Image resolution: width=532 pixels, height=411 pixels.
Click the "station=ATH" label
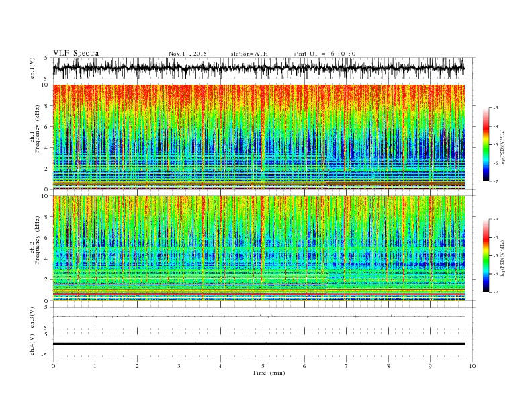point(249,54)
